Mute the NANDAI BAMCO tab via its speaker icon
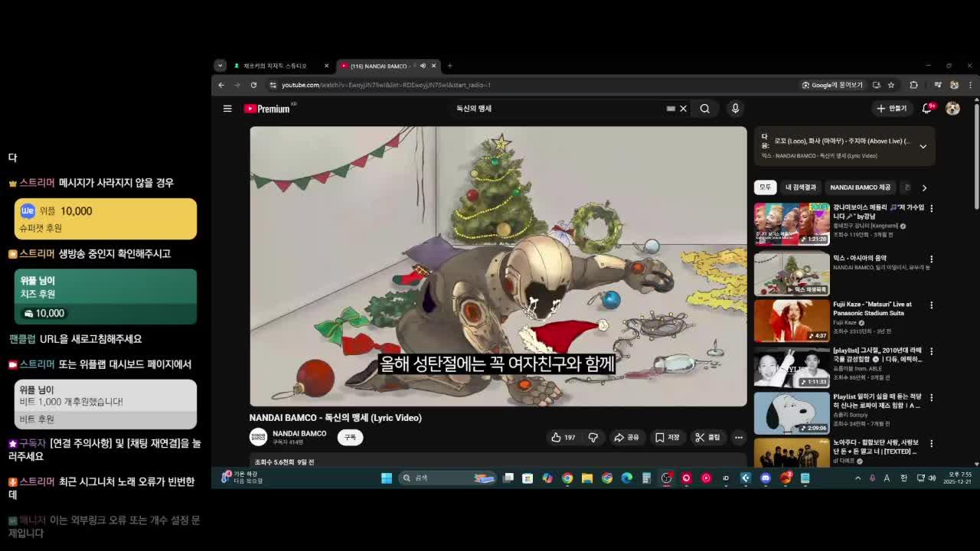The height and width of the screenshot is (551, 980). click(423, 66)
